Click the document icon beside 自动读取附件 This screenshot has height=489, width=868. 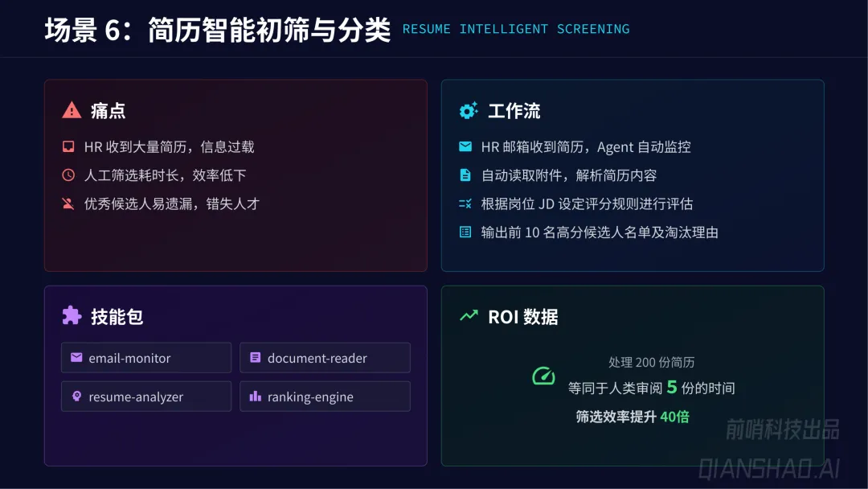pos(465,175)
